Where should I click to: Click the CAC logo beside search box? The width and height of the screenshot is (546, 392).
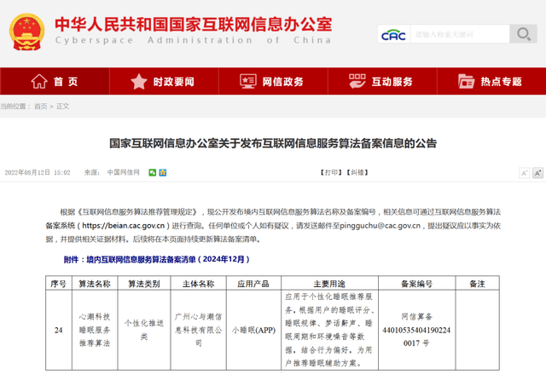393,34
